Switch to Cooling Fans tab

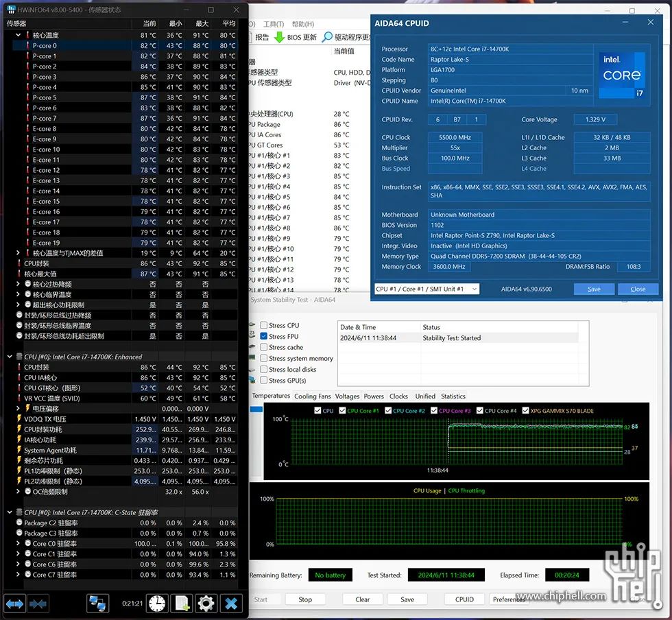click(x=313, y=396)
